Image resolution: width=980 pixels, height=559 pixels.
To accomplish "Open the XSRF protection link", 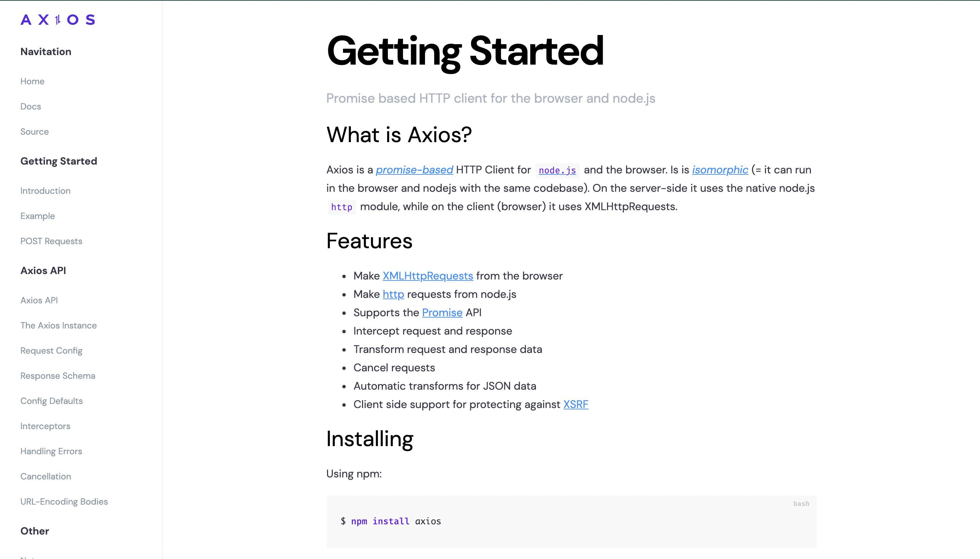I will (576, 404).
